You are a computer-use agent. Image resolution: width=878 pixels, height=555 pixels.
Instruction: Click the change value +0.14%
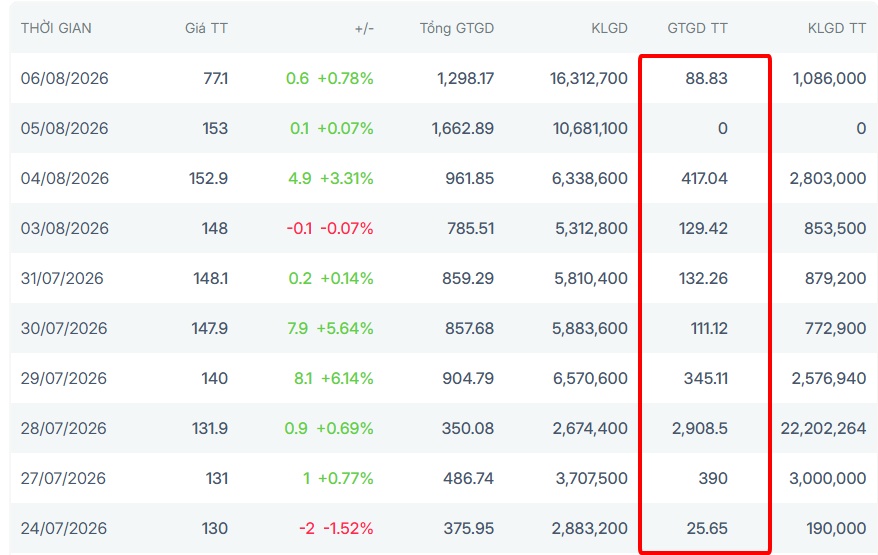coord(347,278)
